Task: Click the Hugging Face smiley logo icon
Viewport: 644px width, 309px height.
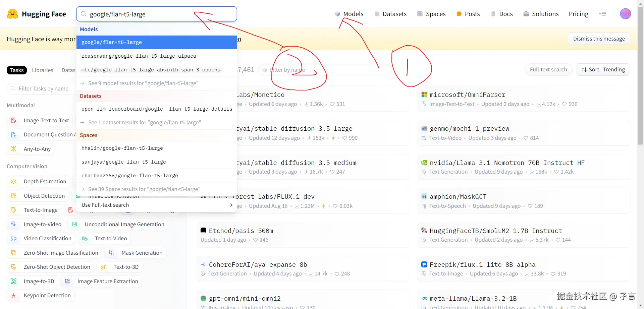Action: 12,14
